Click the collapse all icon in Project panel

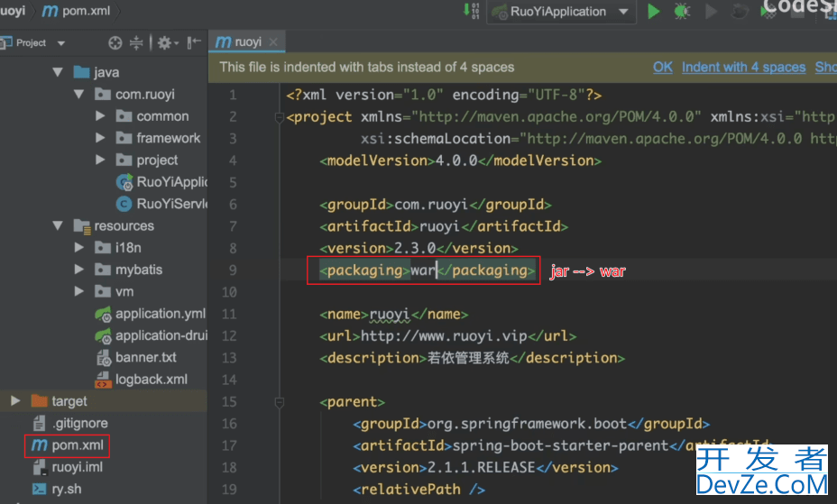coord(137,42)
